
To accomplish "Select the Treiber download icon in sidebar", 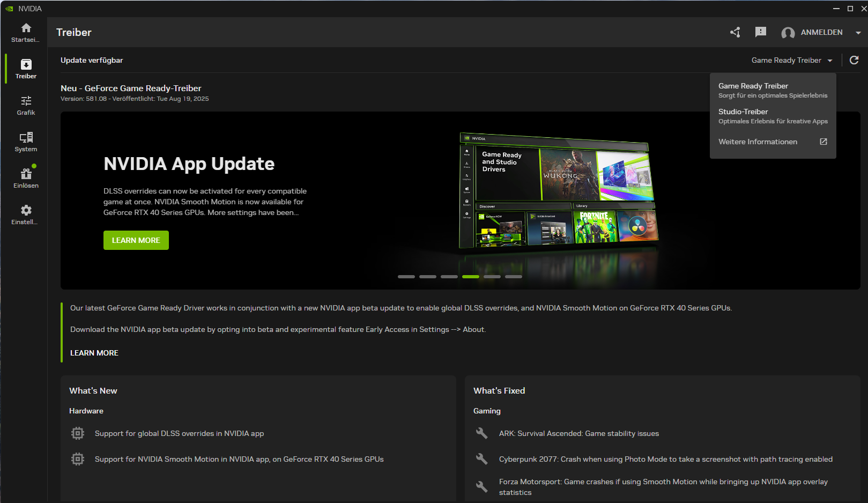I will click(26, 64).
